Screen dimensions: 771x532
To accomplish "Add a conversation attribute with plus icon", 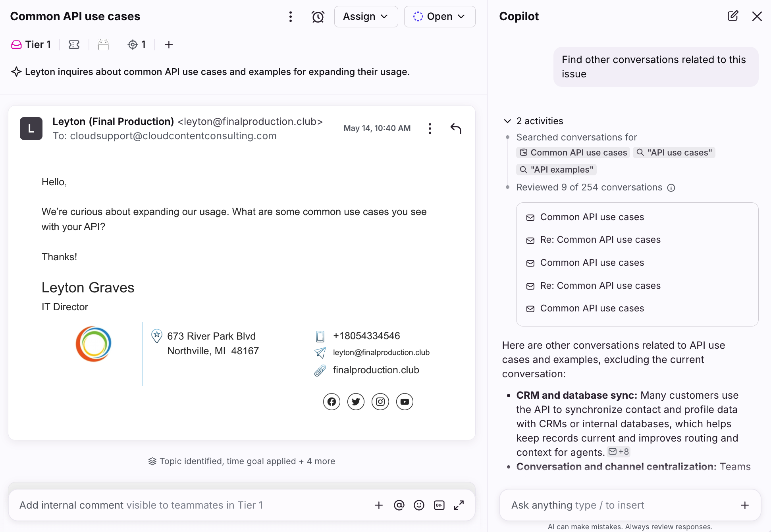I will pos(169,44).
